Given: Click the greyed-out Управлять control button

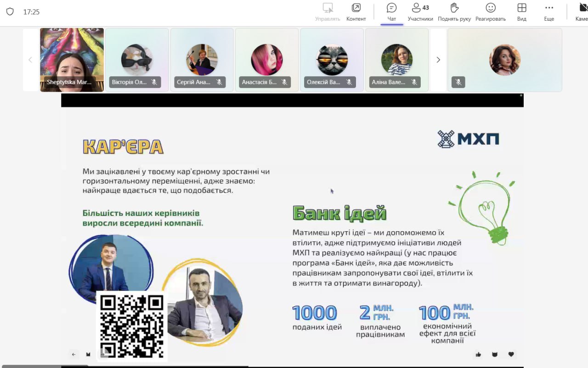Looking at the screenshot, I should pos(328,12).
